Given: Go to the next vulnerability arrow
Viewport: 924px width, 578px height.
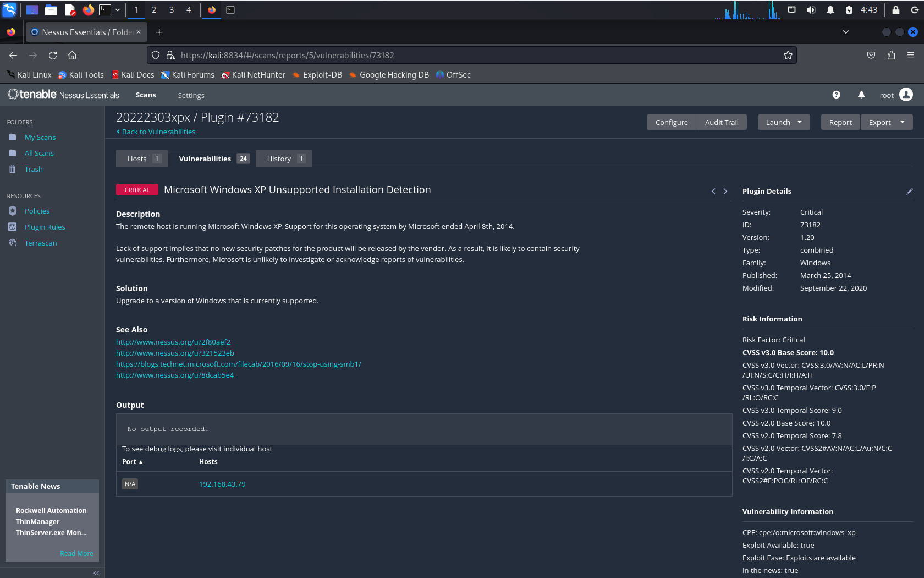Looking at the screenshot, I should (x=725, y=192).
